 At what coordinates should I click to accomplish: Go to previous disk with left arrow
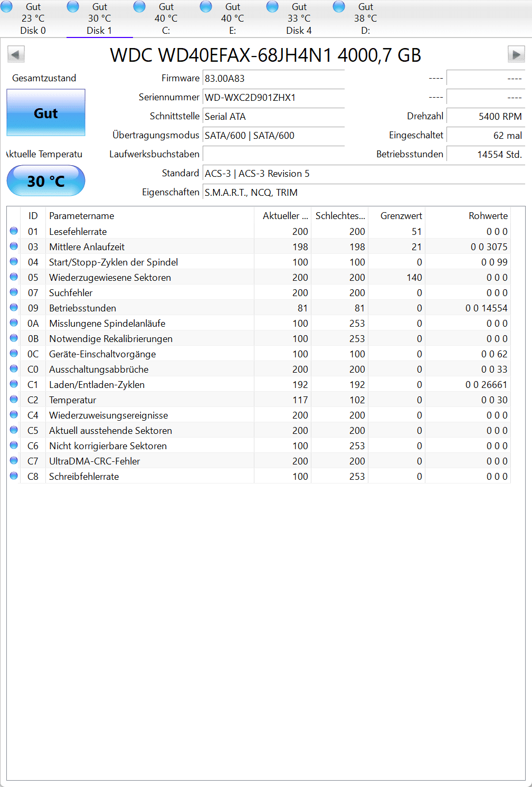(16, 54)
